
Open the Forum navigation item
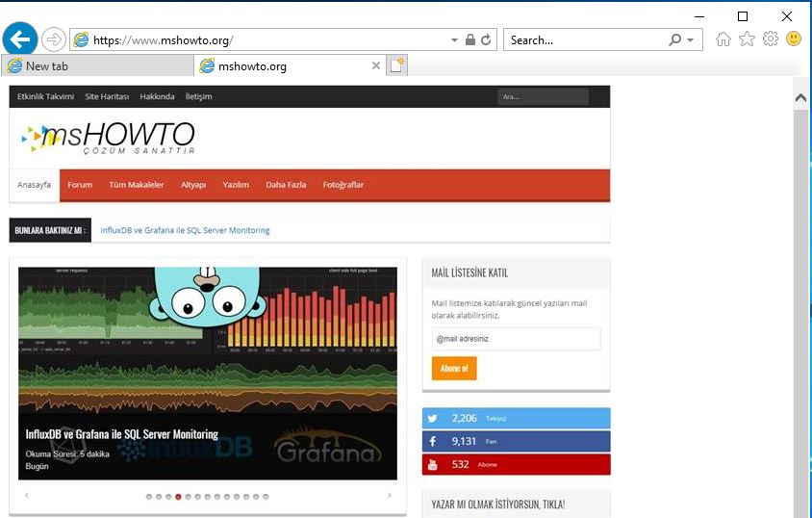[80, 185]
